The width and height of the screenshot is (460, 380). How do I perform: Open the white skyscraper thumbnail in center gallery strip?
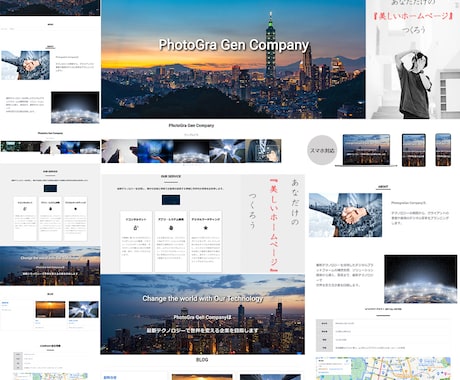tap(119, 151)
